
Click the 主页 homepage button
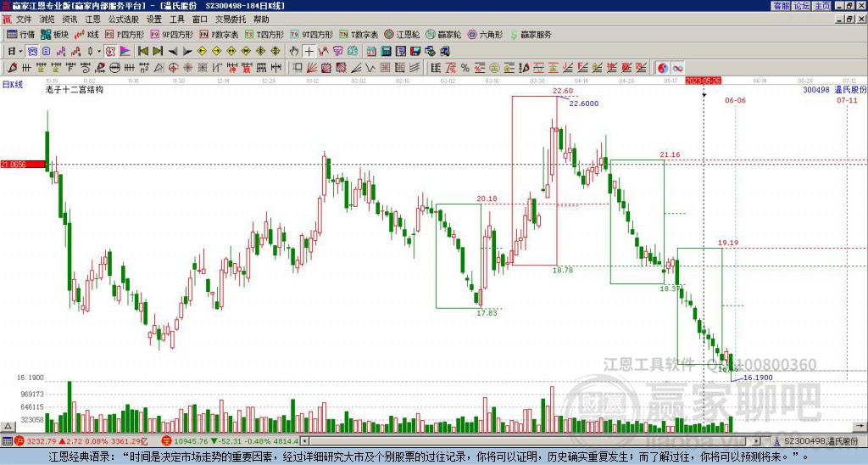pos(822,6)
